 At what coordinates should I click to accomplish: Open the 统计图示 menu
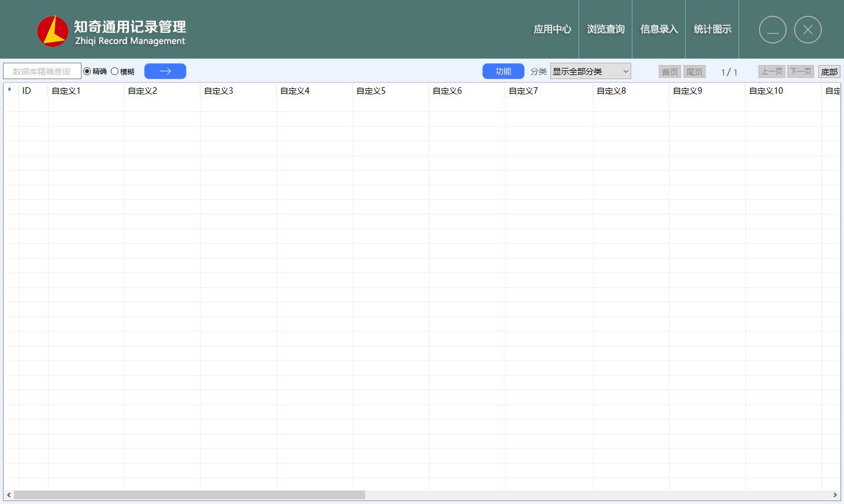click(712, 29)
